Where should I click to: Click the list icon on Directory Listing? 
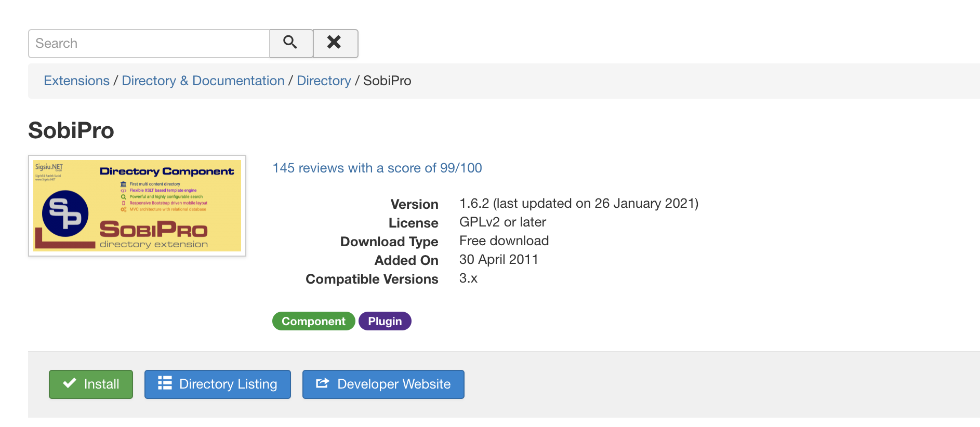click(x=165, y=383)
